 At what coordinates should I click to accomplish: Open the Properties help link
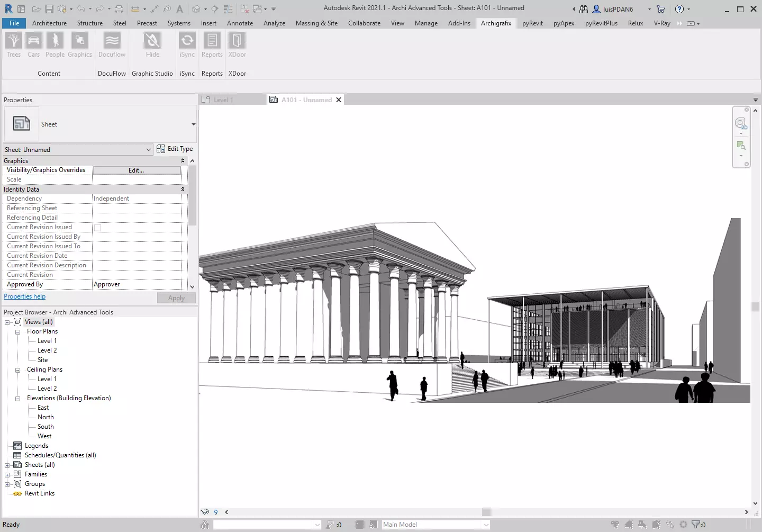pos(25,297)
